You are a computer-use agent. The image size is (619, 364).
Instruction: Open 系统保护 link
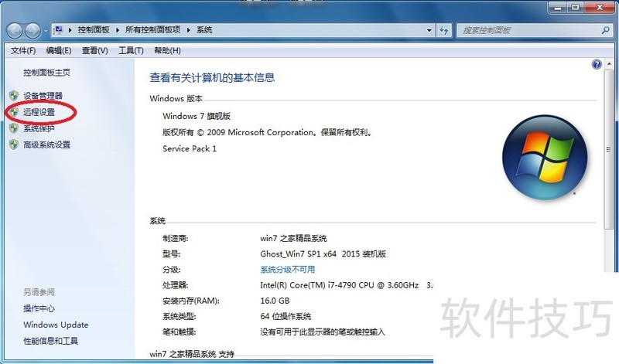coord(39,128)
